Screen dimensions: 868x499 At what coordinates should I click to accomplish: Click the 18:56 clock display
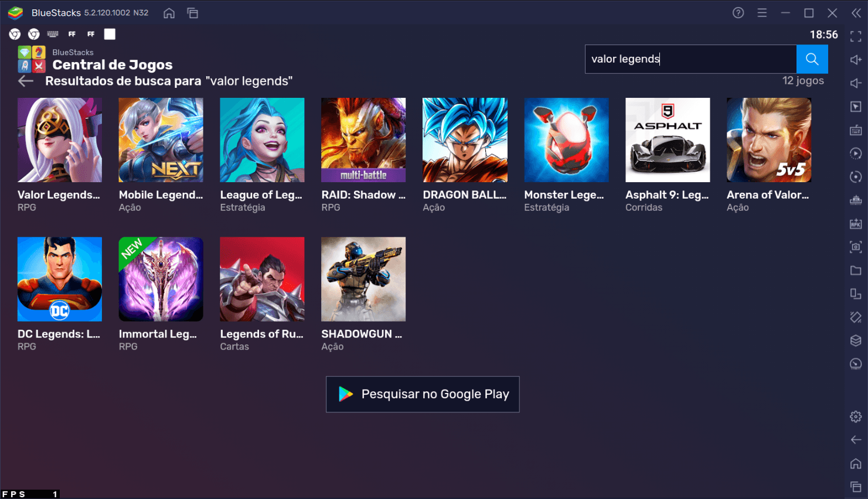[x=823, y=35]
